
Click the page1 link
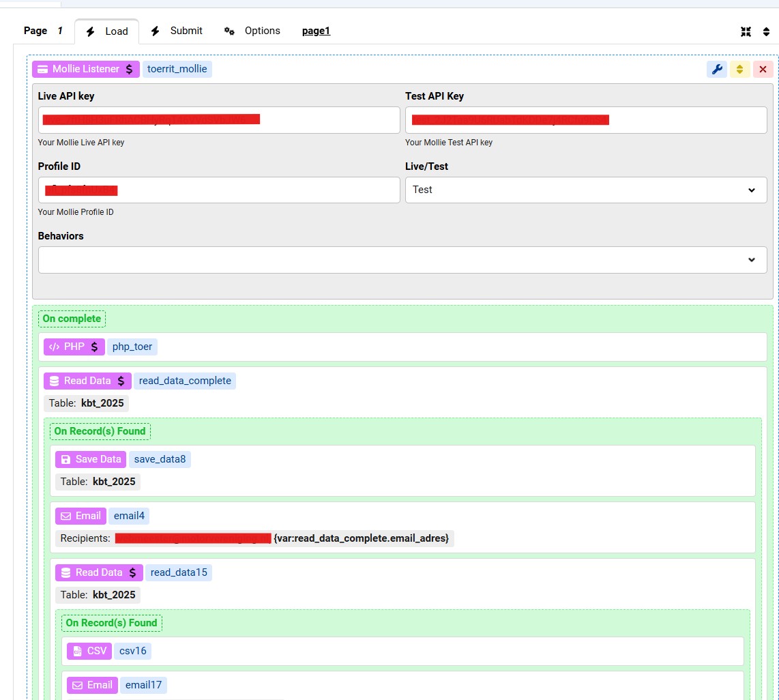pos(316,31)
